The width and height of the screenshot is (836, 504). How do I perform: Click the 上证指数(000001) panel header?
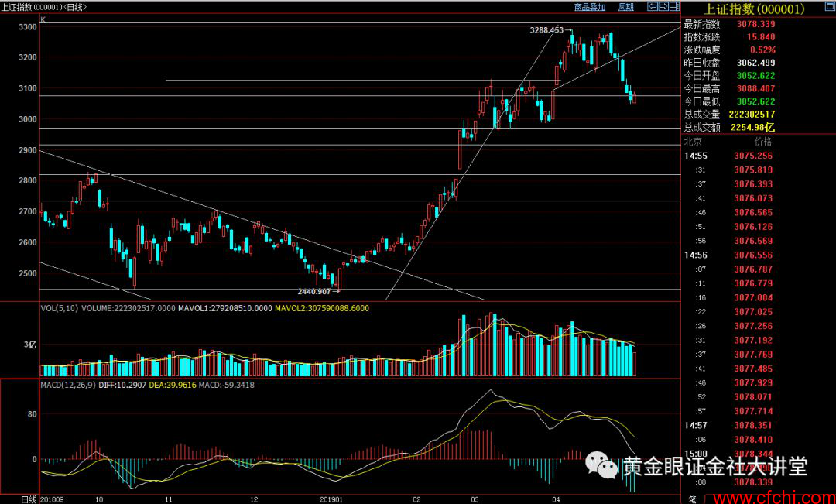tap(754, 9)
